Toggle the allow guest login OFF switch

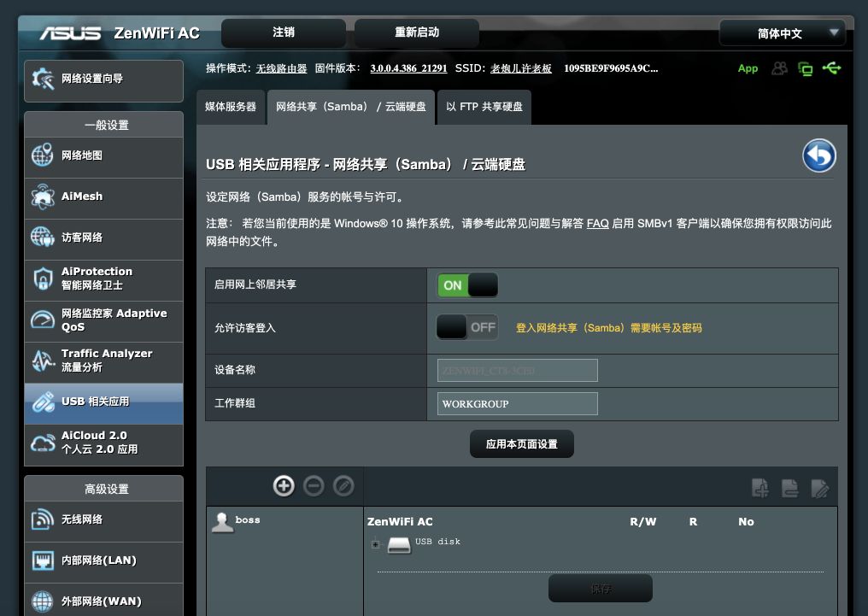pyautogui.click(x=467, y=327)
